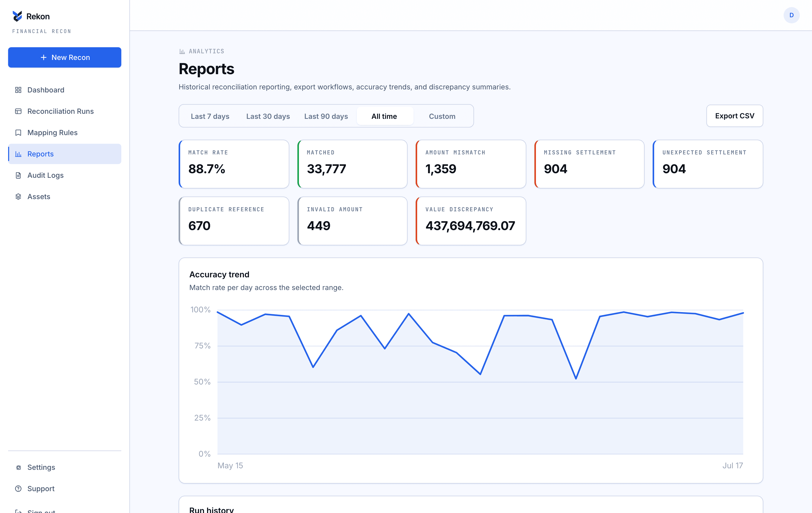
Task: Click "Match rate per day" subtitle
Action: (266, 287)
